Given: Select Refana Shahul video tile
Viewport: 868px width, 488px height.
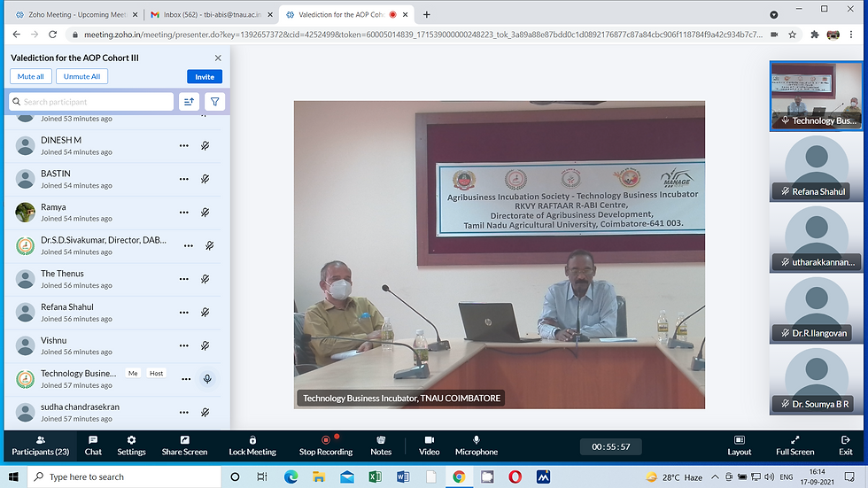Looking at the screenshot, I should [816, 167].
